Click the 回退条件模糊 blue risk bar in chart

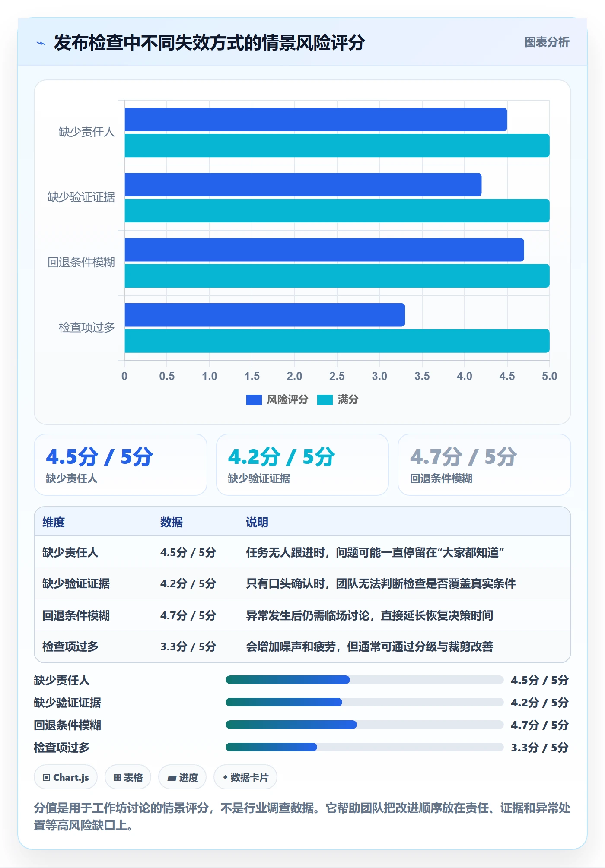pyautogui.click(x=324, y=250)
